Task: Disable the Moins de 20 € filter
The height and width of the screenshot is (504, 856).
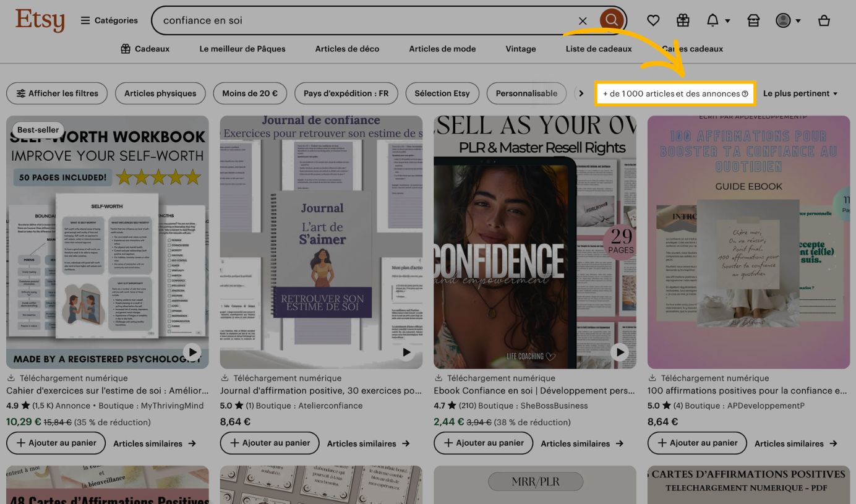Action: point(250,93)
